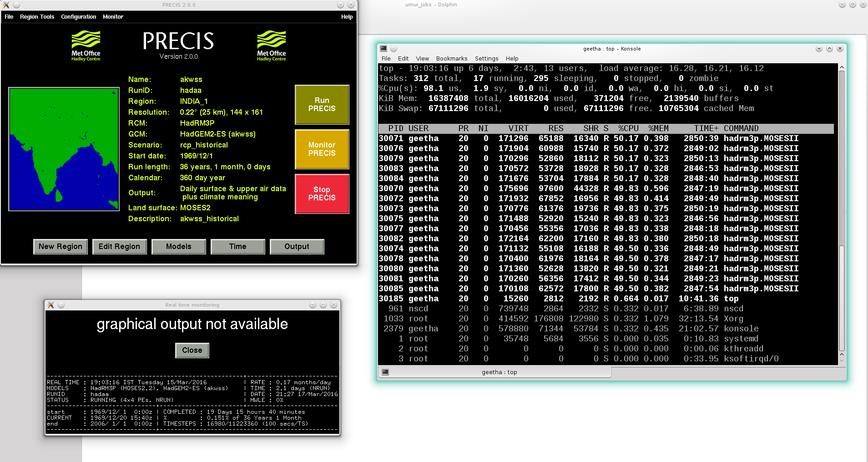Open Region Tools menu
868x462 pixels.
pyautogui.click(x=37, y=17)
